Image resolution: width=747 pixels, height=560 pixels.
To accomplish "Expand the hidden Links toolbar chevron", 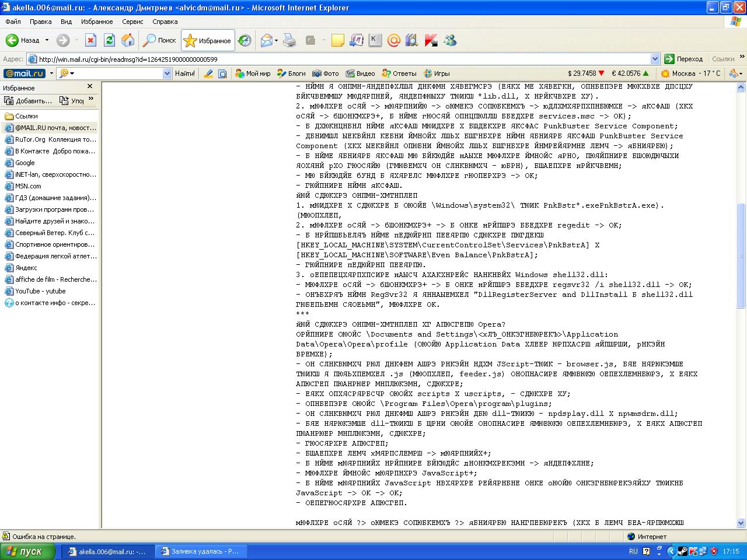I will [742, 57].
